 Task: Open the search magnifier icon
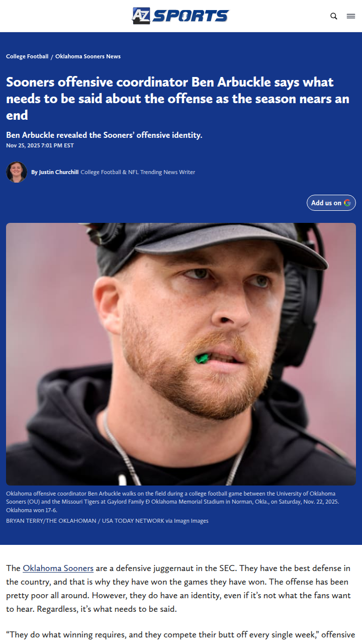(x=334, y=16)
